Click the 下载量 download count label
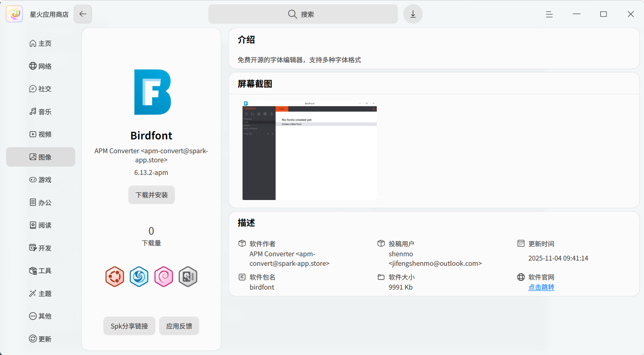Viewport: 644px width, 355px height. click(151, 243)
